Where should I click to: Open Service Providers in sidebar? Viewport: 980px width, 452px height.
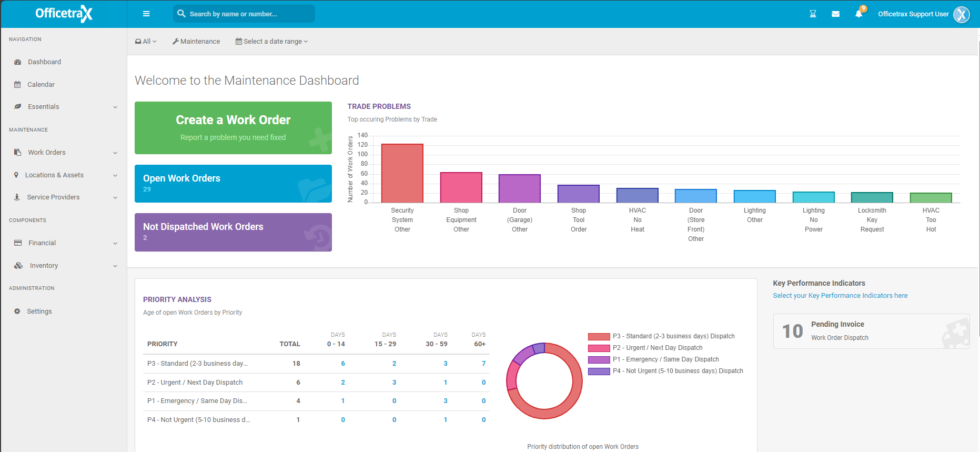click(53, 197)
